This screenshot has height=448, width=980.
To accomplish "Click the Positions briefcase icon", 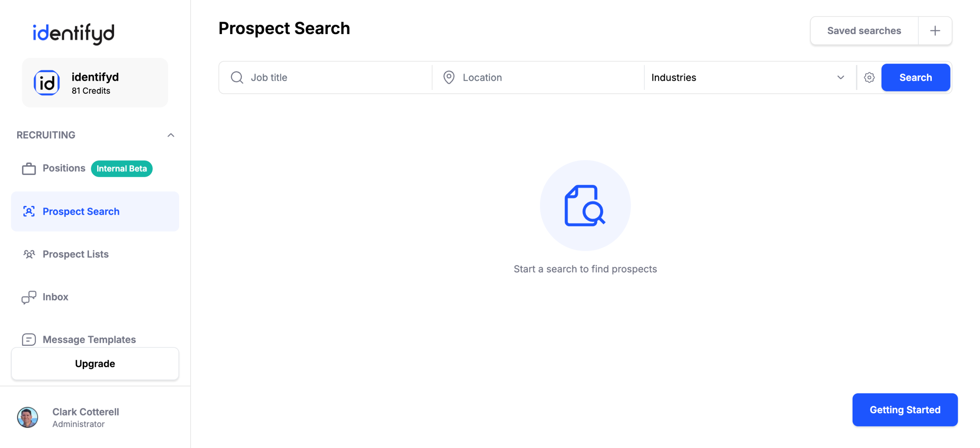I will point(29,169).
